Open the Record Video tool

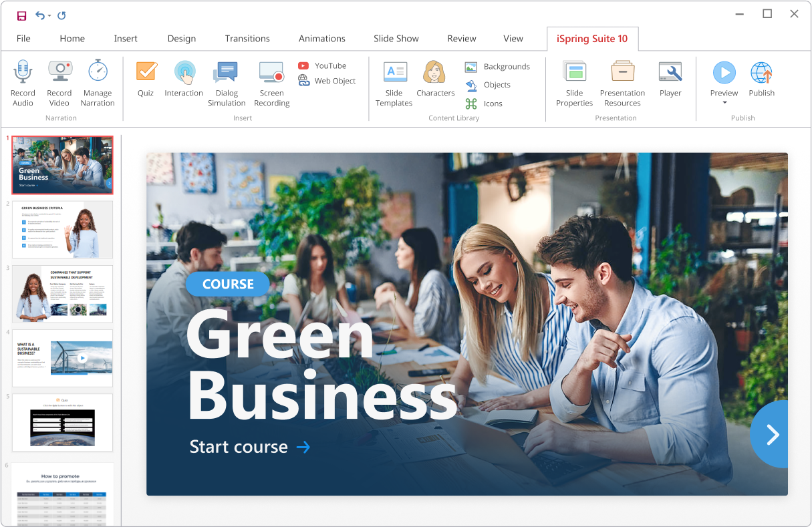(x=59, y=82)
